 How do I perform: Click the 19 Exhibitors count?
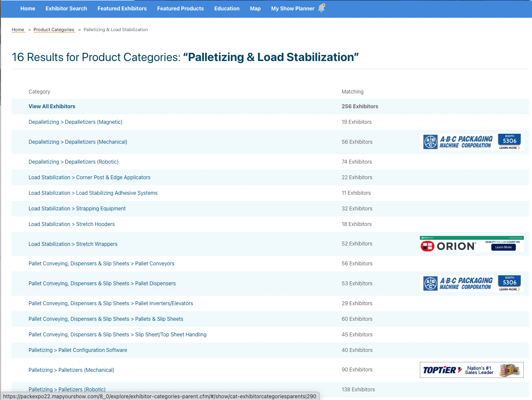357,122
